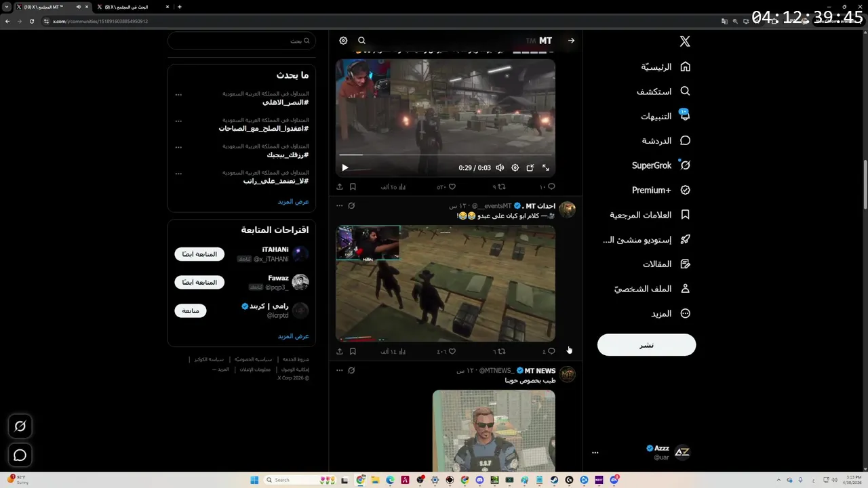
Task: View analytics of ١٤ ألف views post
Action: (x=393, y=351)
